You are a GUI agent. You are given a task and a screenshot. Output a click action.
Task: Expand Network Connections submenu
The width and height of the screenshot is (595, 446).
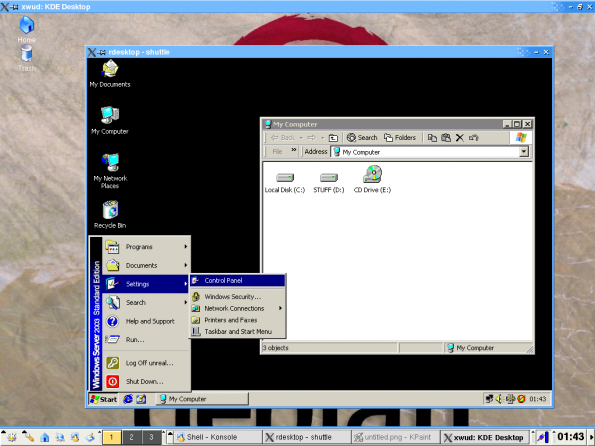(x=280, y=308)
